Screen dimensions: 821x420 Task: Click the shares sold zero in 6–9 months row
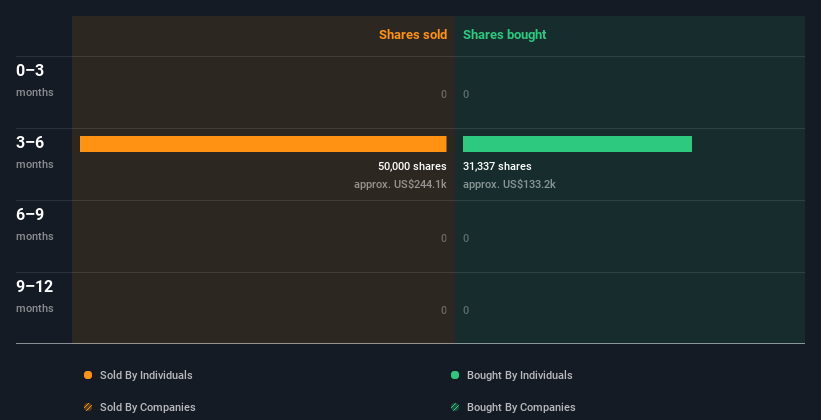(444, 238)
